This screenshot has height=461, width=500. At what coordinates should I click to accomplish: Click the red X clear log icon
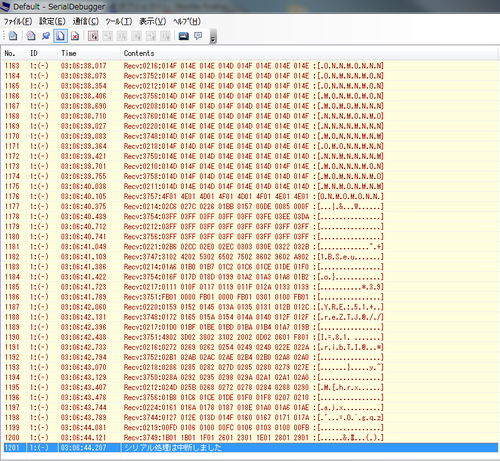[75, 36]
